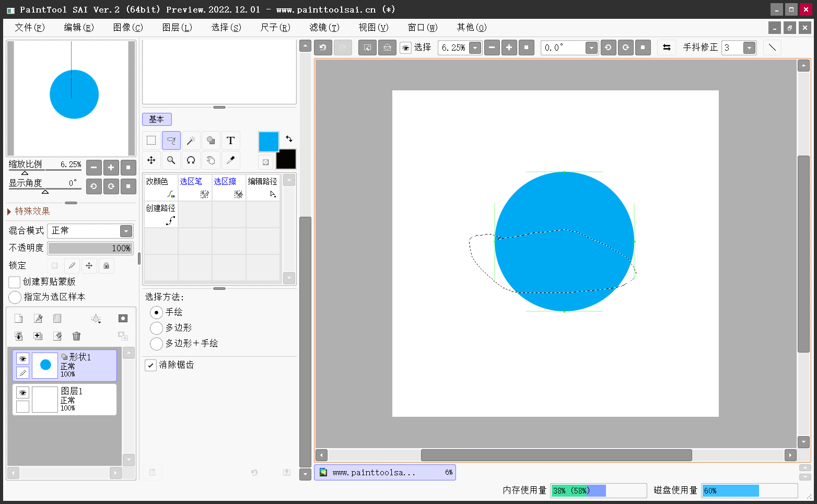Choose the 编辑路径 tool

[x=263, y=187]
